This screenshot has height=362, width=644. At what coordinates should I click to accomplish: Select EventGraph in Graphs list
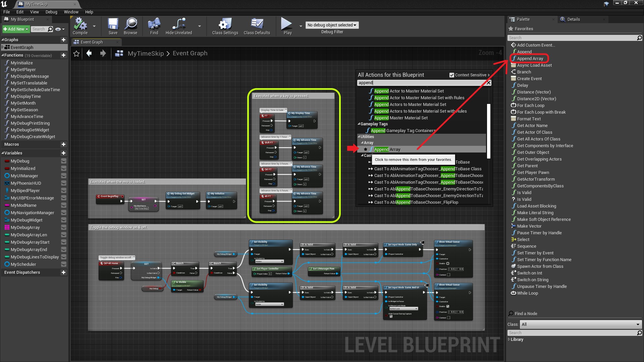[x=22, y=47]
